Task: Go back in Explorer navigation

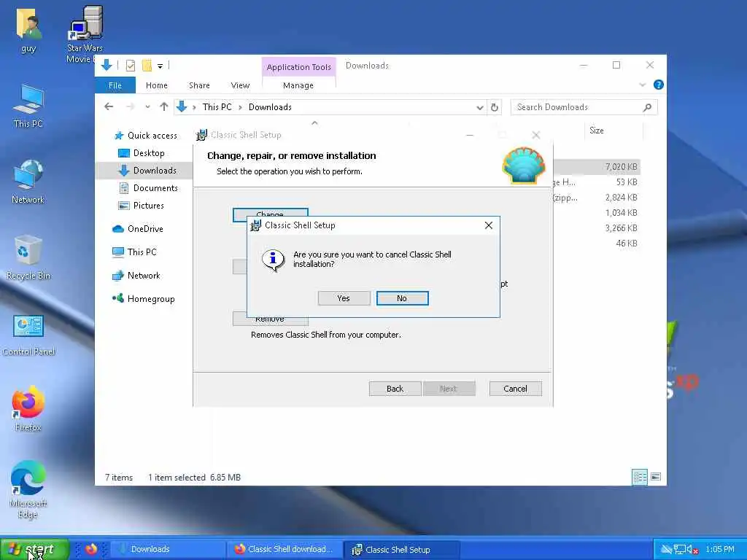Action: click(109, 106)
